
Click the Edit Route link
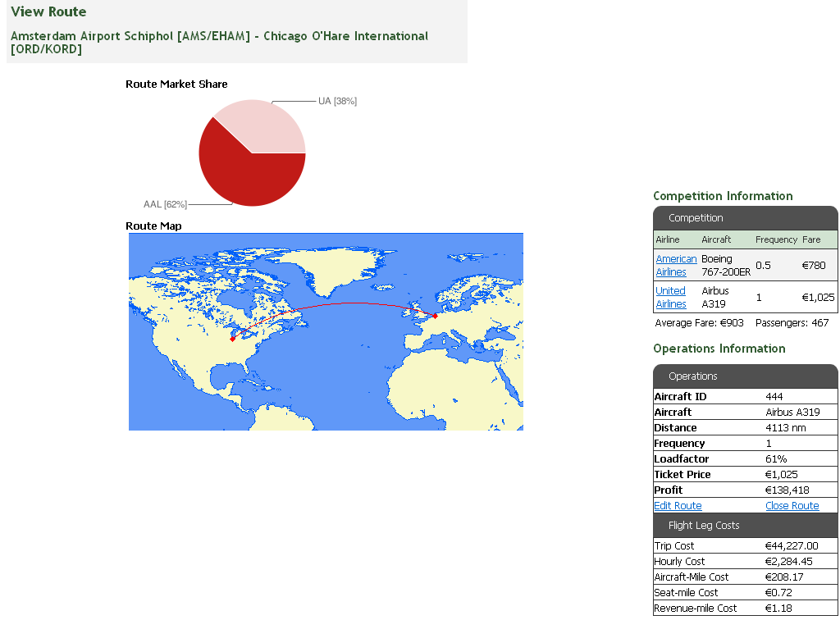tap(678, 506)
